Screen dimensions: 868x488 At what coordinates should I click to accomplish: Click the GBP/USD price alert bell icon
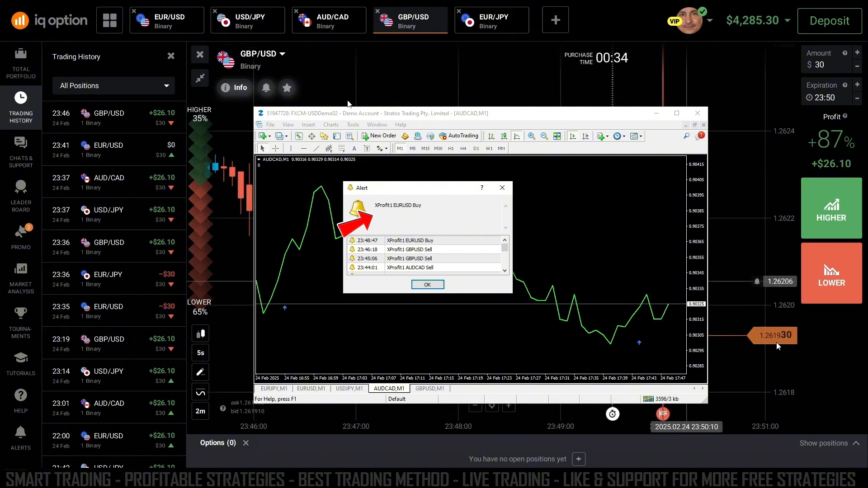click(x=266, y=88)
